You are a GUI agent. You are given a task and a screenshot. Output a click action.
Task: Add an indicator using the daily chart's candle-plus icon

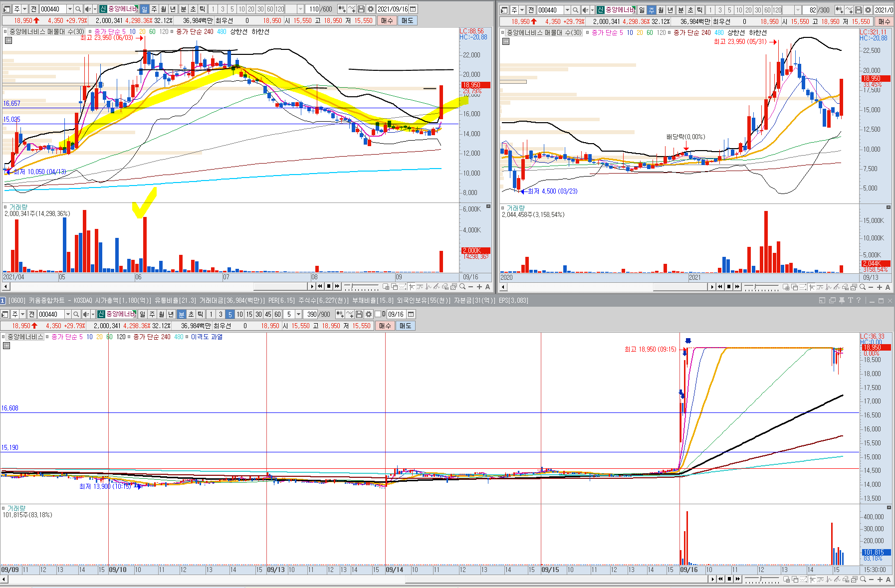point(342,9)
